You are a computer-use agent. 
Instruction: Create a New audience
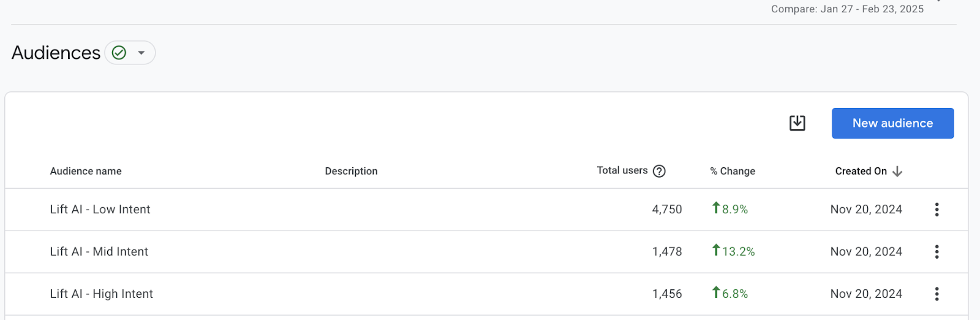(892, 123)
